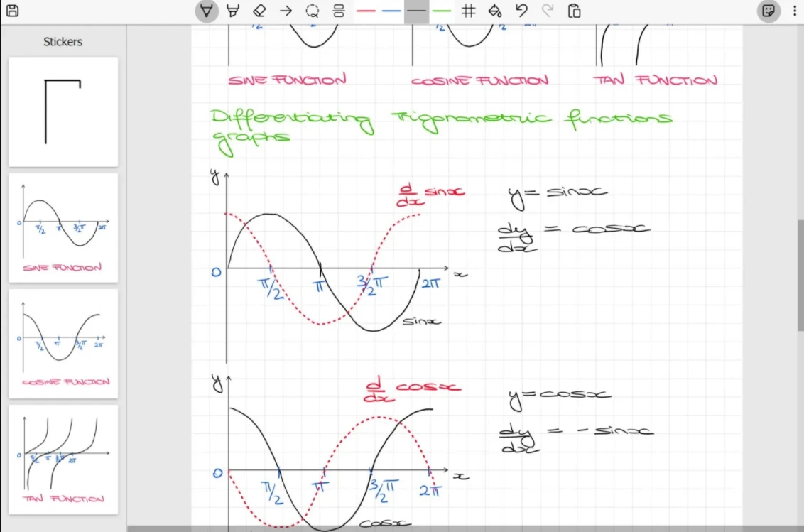Image resolution: width=804 pixels, height=532 pixels.
Task: Select the eraser tool
Action: (259, 11)
